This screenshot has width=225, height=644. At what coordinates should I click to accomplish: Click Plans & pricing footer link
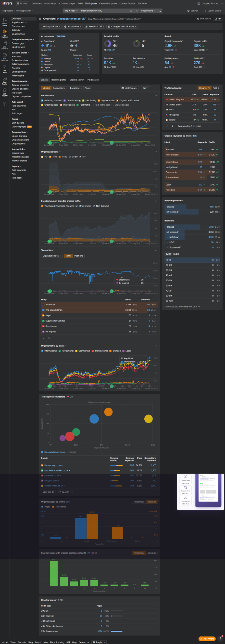[57, 642]
